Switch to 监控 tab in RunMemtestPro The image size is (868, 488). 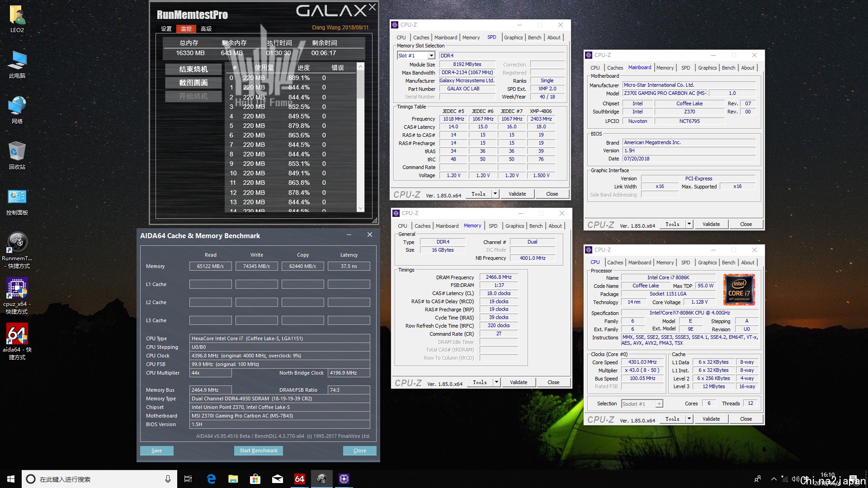coord(186,29)
